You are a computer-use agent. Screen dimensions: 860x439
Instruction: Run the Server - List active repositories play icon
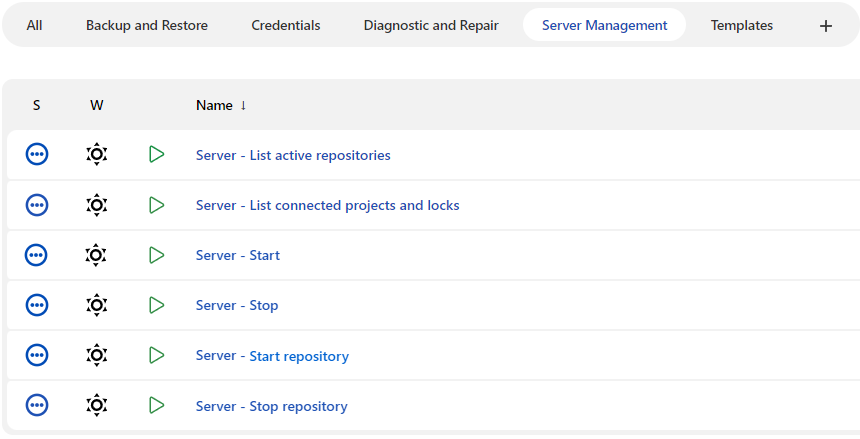coord(156,154)
